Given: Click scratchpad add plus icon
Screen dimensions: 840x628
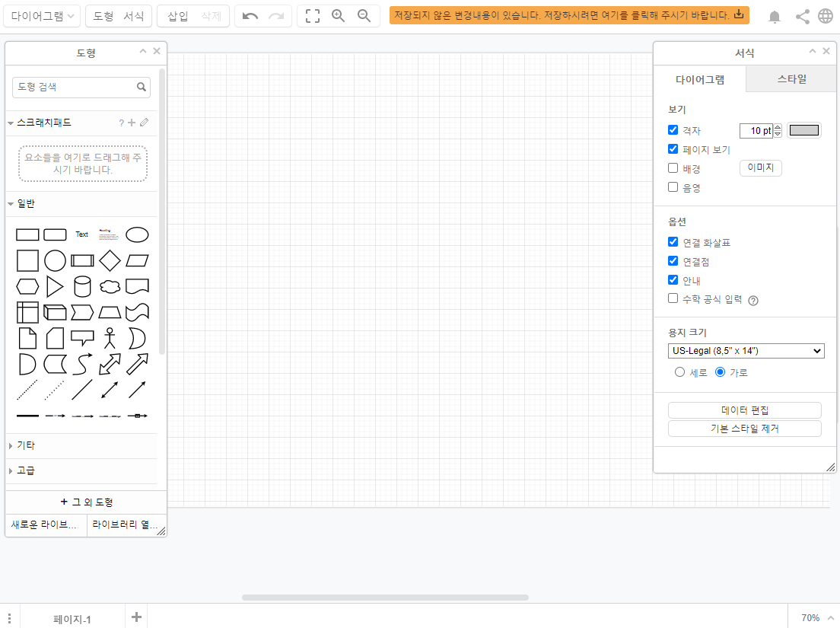Looking at the screenshot, I should [132, 123].
